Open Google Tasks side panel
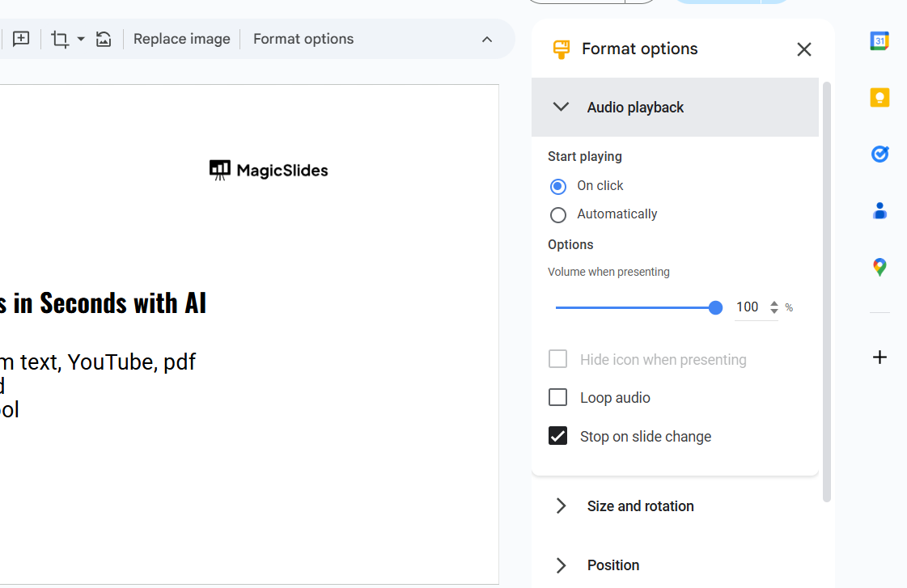The height and width of the screenshot is (588, 907). click(879, 154)
